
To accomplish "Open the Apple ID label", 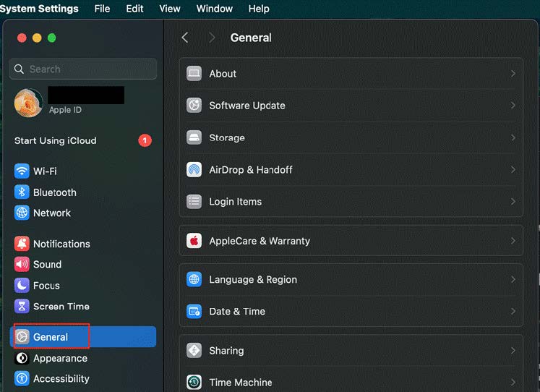I will click(65, 110).
